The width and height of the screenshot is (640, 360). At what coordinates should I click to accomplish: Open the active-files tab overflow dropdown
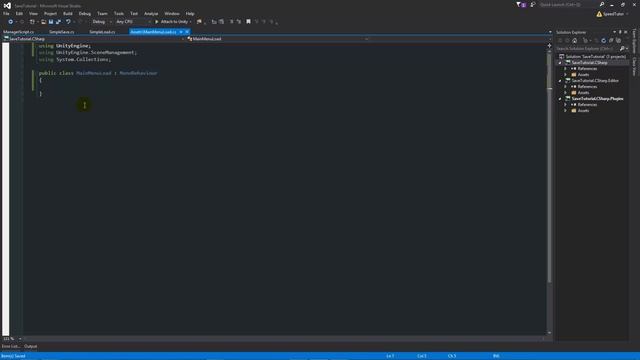[x=550, y=32]
